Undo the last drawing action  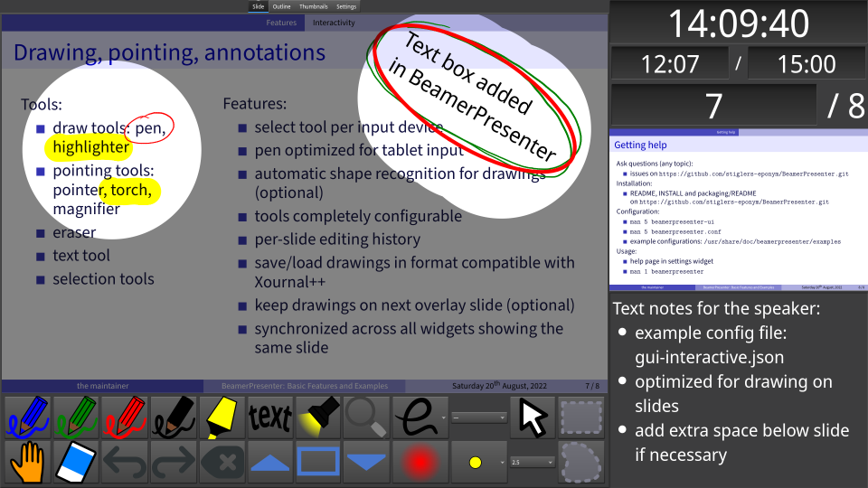[x=125, y=462]
